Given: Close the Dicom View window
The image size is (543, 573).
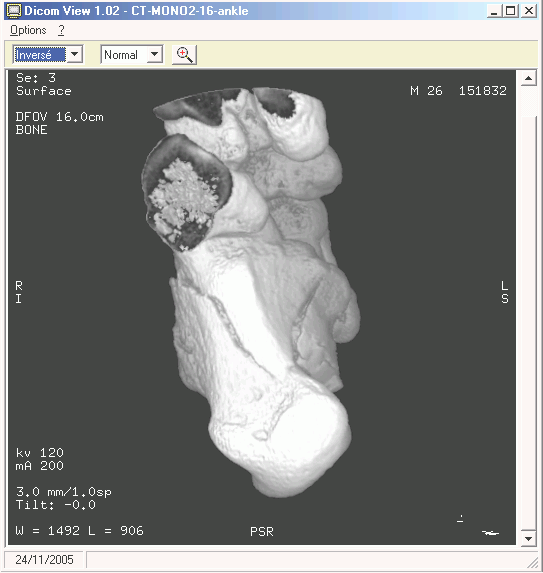Looking at the screenshot, I should 528,11.
